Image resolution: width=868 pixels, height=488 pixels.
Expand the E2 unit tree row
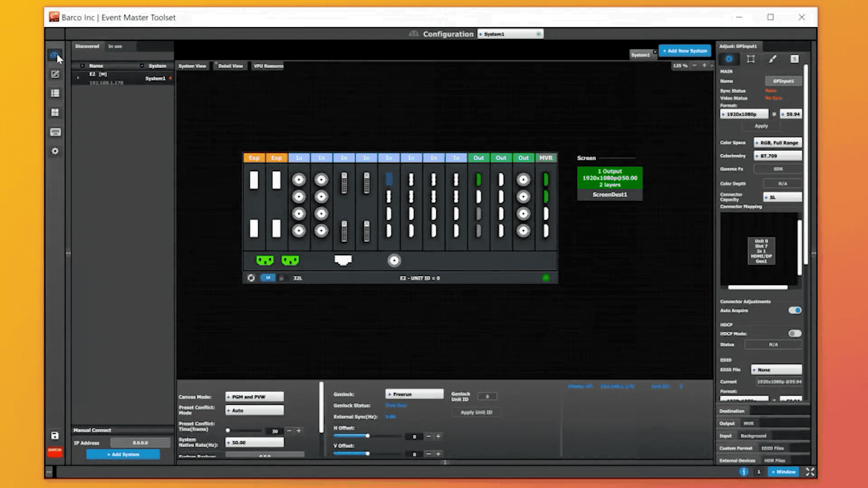click(78, 78)
